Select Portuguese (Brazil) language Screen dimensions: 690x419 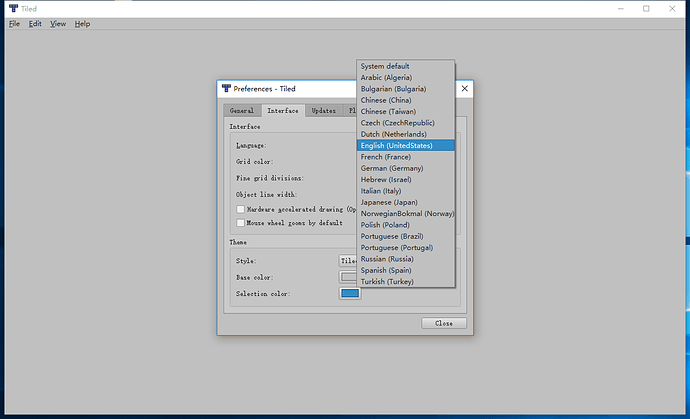click(x=405, y=236)
